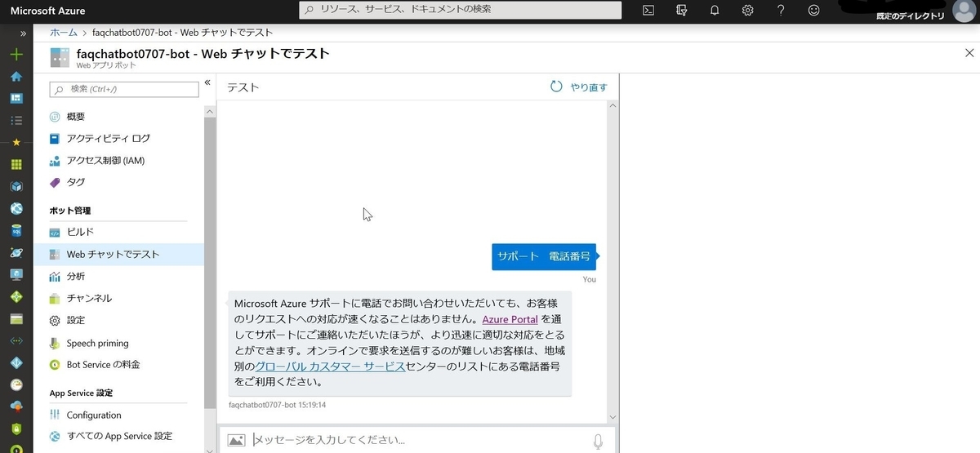Screen dimensions: 980x453
Task: Click やり直す restart button
Action: pos(579,87)
